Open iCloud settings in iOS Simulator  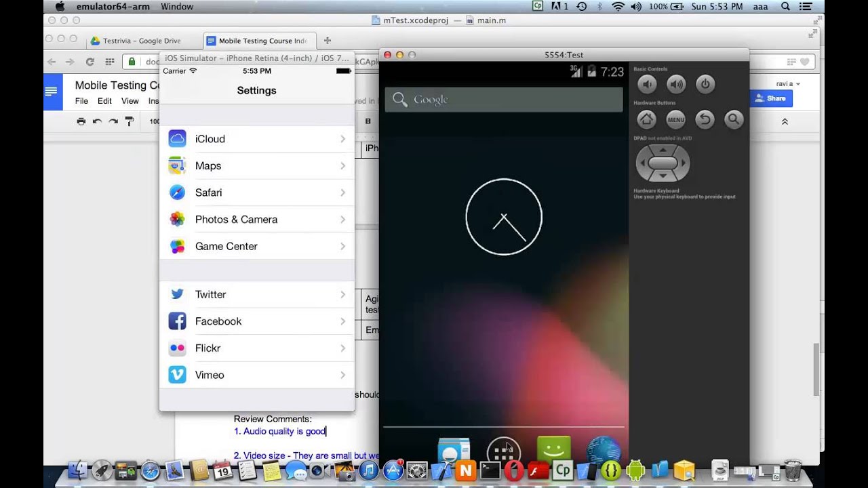pos(257,139)
